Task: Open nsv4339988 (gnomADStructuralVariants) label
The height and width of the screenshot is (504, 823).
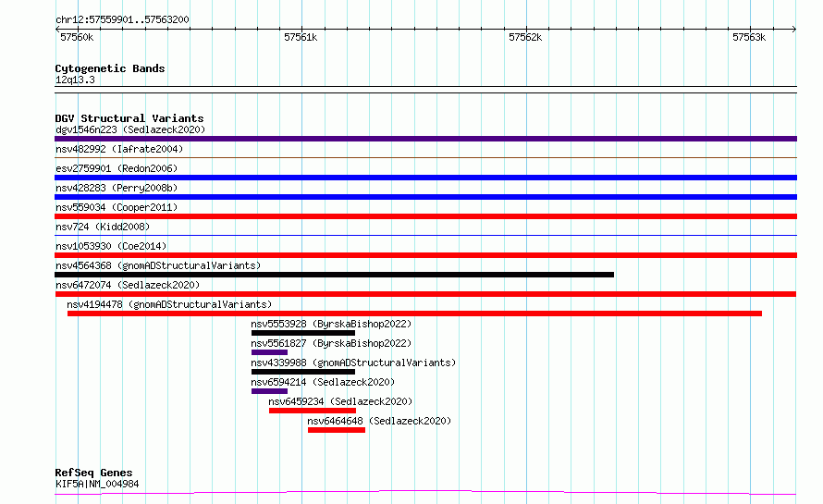Action: click(x=353, y=363)
